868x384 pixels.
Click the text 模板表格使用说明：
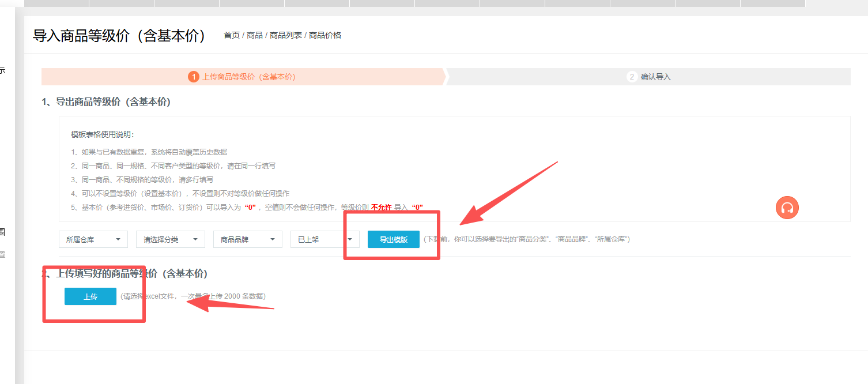click(x=103, y=134)
